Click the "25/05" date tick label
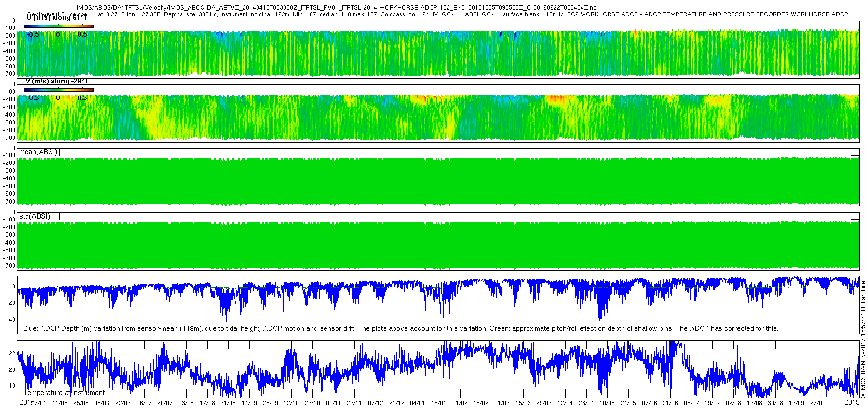The image size is (868, 410). [81, 403]
